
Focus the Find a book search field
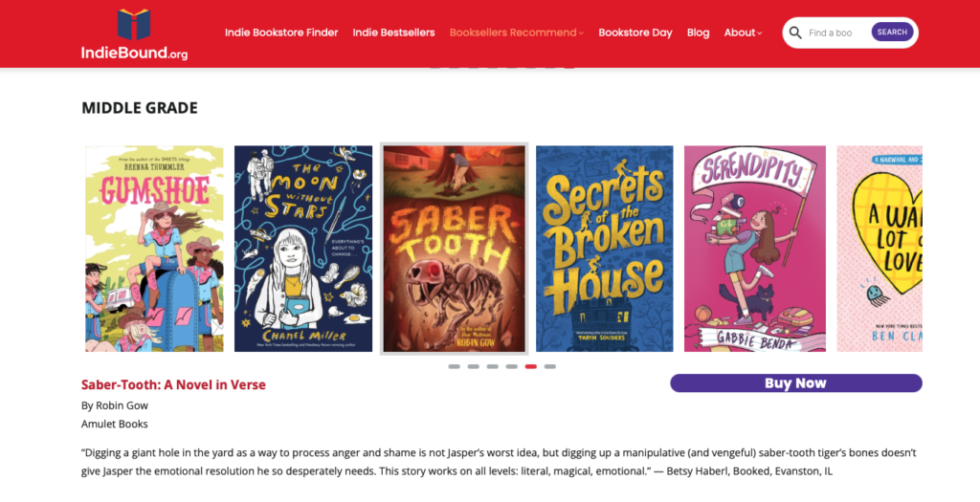pyautogui.click(x=836, y=33)
